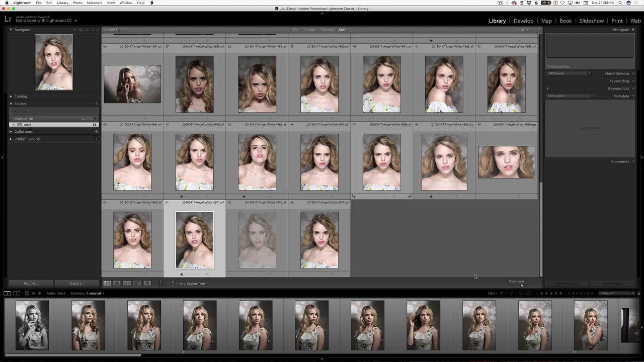
Task: Open Survey view icon
Action: [x=137, y=284]
